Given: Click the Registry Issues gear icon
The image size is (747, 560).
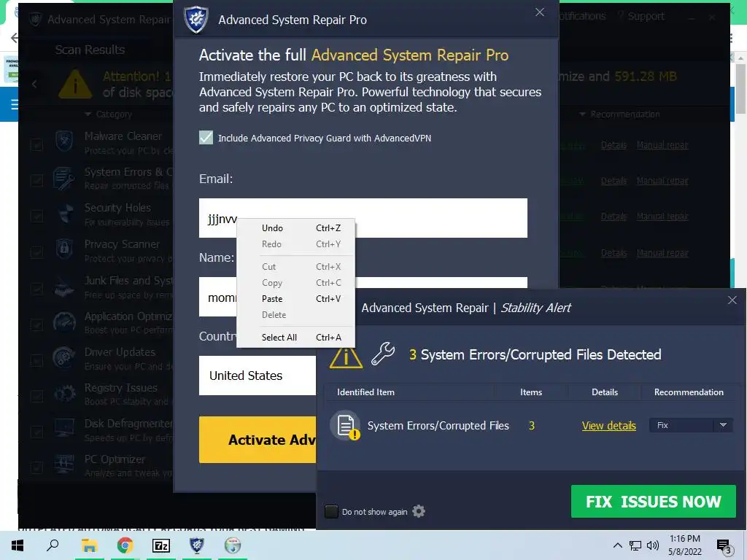Looking at the screenshot, I should [x=65, y=393].
